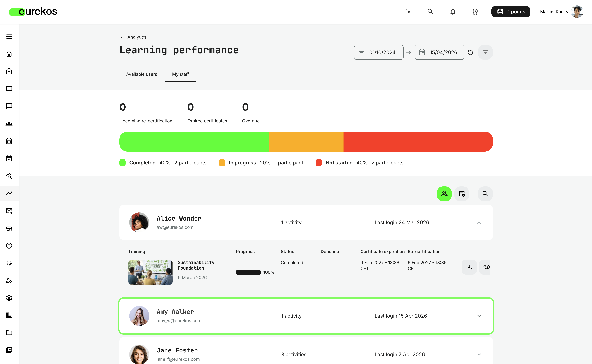Click the 100% progress bar
The image size is (592, 364).
(x=248, y=272)
